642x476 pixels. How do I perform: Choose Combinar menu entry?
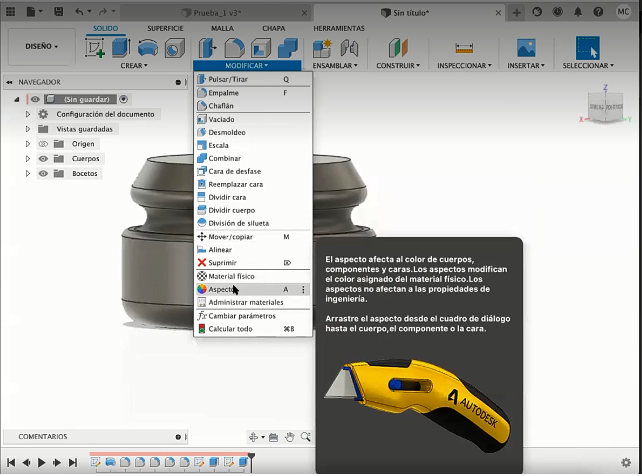[253, 158]
